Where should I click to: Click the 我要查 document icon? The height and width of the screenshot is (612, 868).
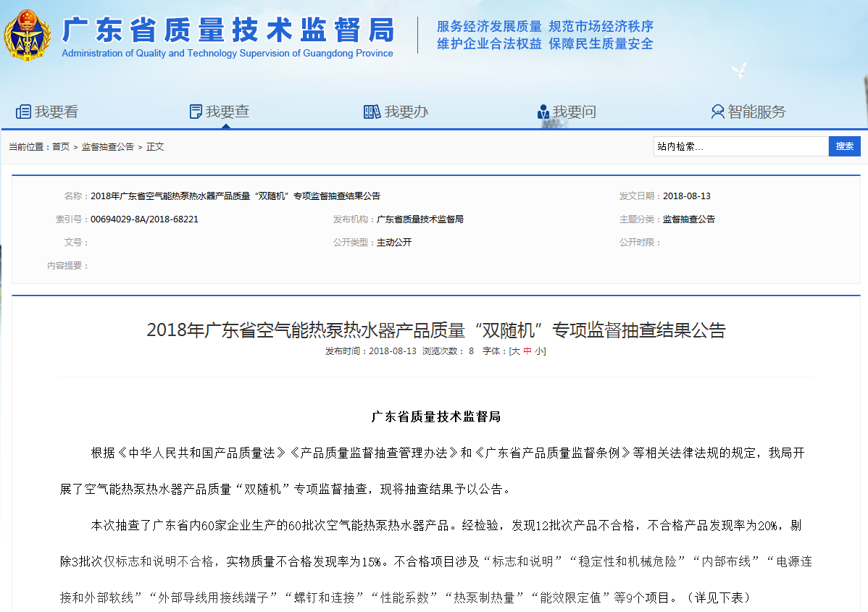(196, 112)
